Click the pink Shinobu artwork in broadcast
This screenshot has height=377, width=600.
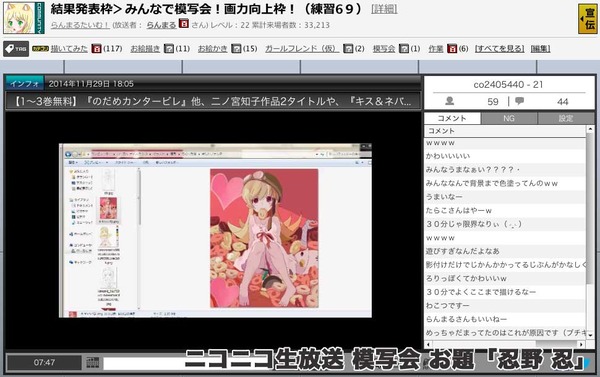264,238
